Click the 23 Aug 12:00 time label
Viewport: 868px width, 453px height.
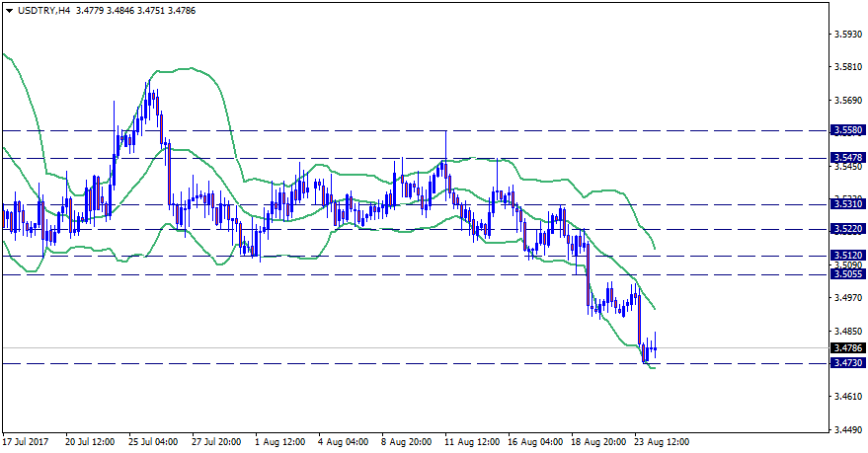(x=661, y=442)
